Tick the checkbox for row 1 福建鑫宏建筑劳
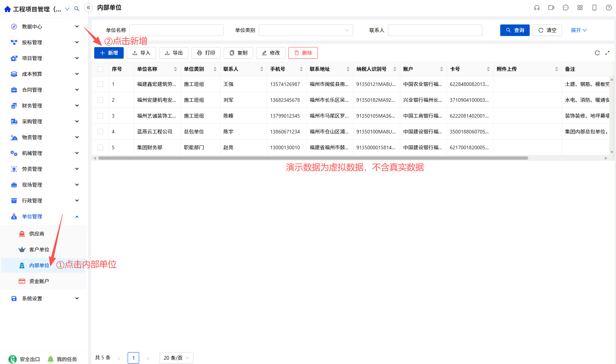This screenshot has height=364, width=616. point(100,84)
